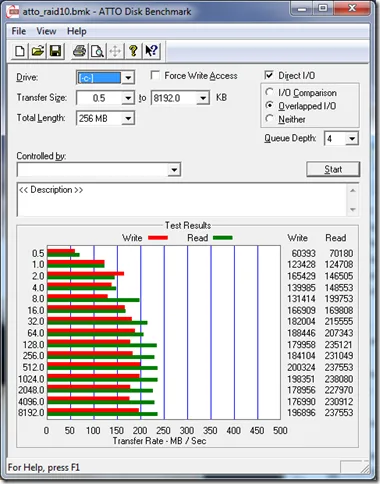
Task: Click the write value 200324
Action: [x=301, y=367]
